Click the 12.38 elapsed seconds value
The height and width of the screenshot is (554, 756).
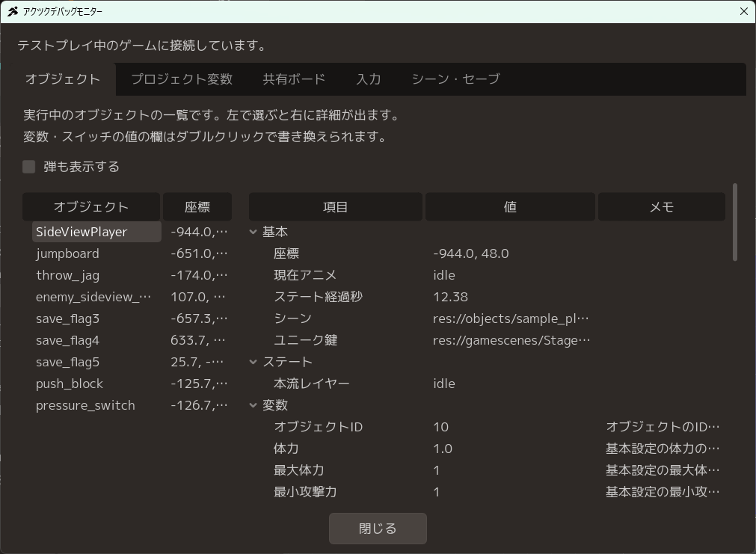pyautogui.click(x=450, y=297)
